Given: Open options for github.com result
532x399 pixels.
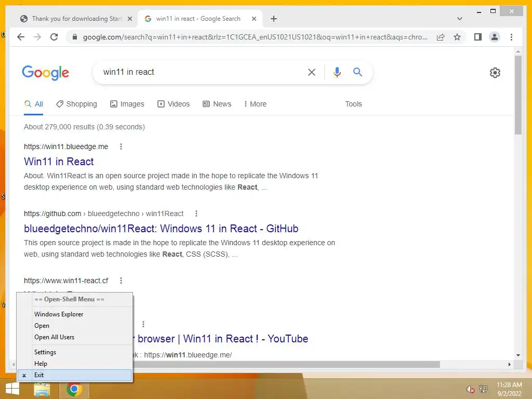Looking at the screenshot, I should pos(196,214).
